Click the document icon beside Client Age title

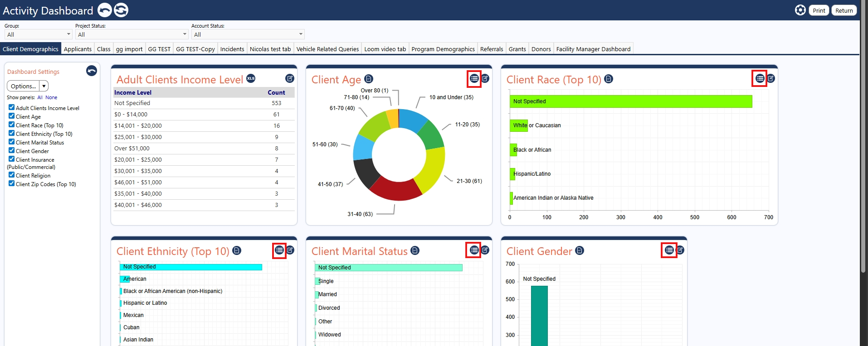click(369, 79)
